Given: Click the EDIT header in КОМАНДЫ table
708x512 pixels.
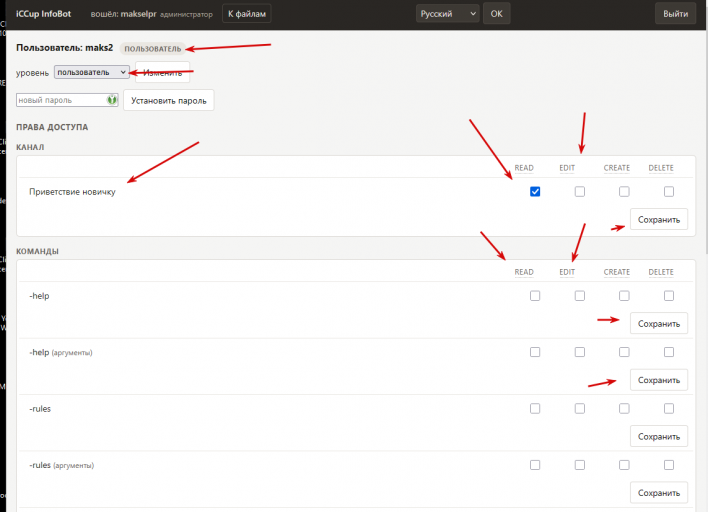Looking at the screenshot, I should click(x=567, y=272).
